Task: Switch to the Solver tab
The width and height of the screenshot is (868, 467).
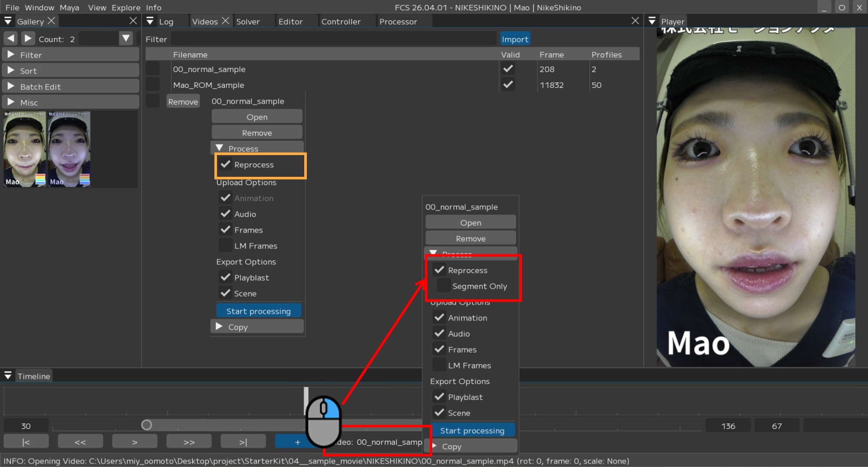Action: 247,21
